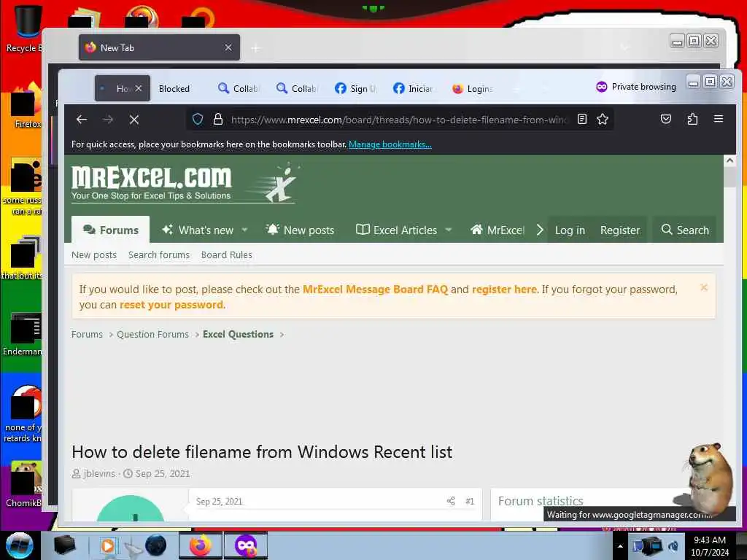Expand the Excel Articles dropdown arrow
747x560 pixels.
pyautogui.click(x=449, y=230)
